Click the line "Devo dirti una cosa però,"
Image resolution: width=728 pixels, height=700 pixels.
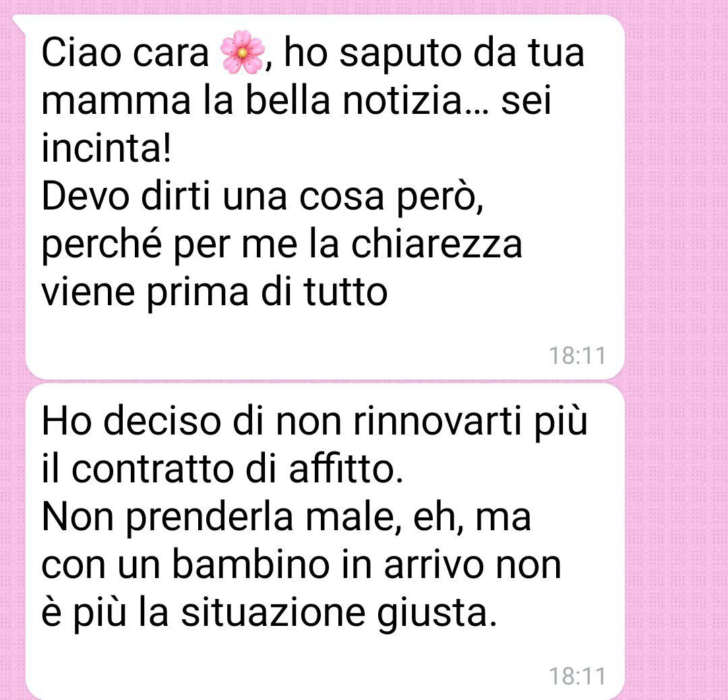(263, 197)
